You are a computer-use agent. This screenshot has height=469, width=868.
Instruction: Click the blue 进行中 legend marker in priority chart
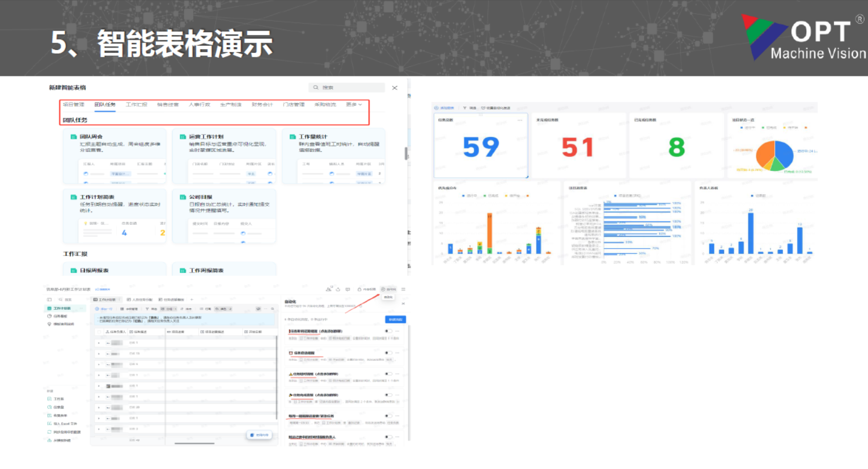463,196
